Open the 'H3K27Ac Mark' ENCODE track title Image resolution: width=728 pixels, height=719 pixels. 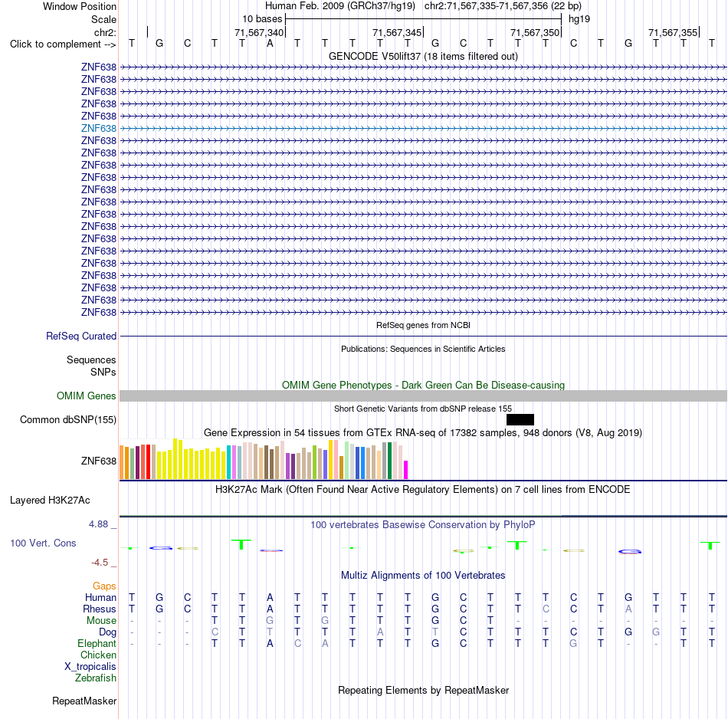tap(423, 490)
